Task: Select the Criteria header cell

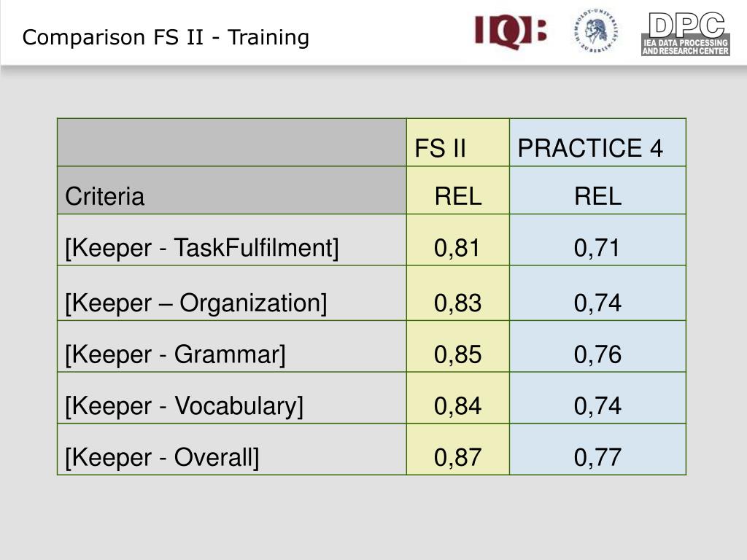Action: pos(231,190)
